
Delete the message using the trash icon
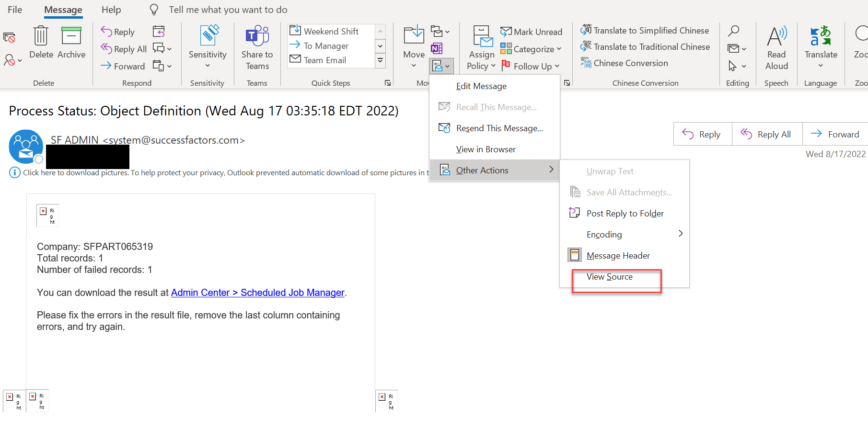(41, 43)
